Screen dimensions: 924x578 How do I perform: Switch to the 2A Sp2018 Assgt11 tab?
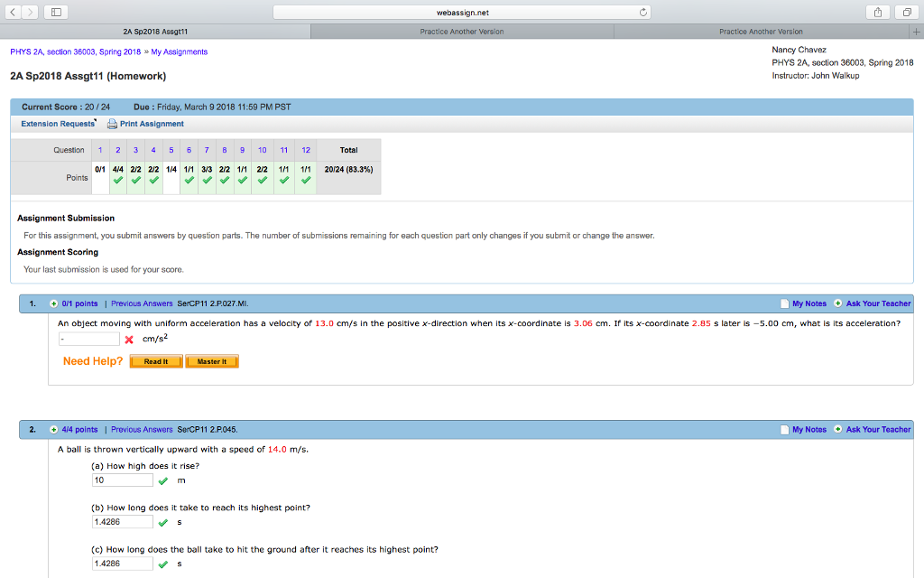tap(155, 32)
